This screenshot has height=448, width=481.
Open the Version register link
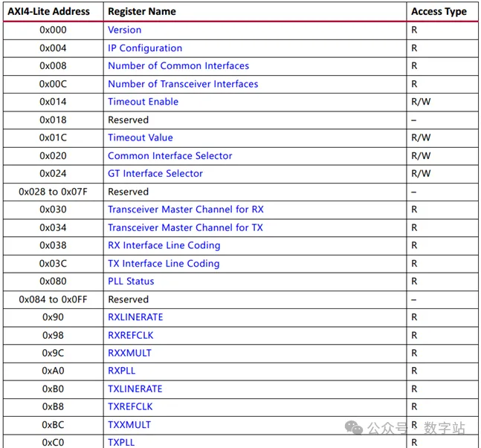click(x=125, y=30)
